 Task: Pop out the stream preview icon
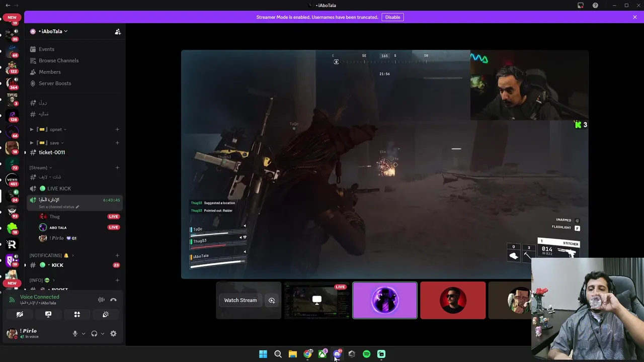[x=272, y=300]
